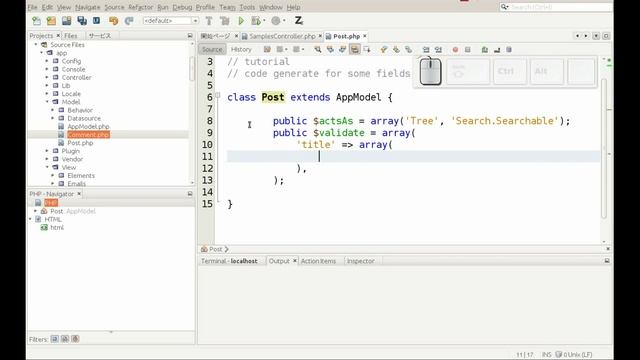640x360 pixels.
Task: Click the Find Selection magnifier icon
Action: pos(318,49)
